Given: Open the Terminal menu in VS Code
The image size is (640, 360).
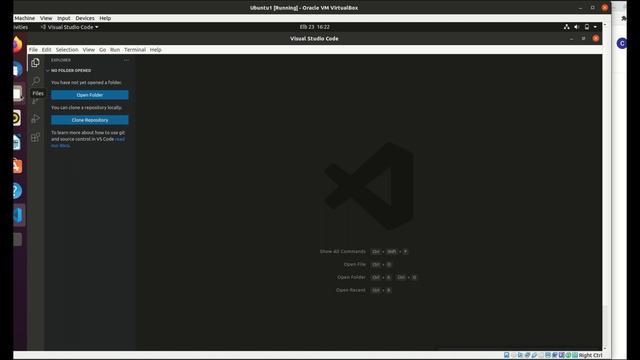Looking at the screenshot, I should 135,50.
